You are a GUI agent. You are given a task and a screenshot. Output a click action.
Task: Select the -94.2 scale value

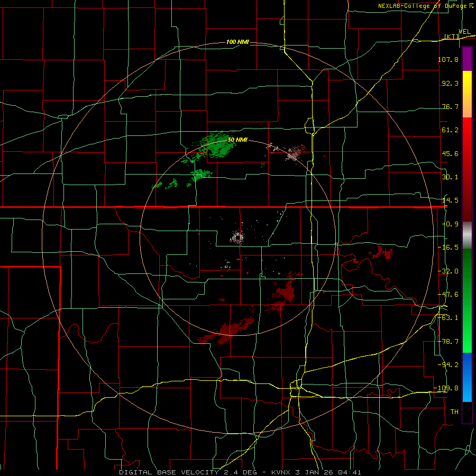coord(448,365)
